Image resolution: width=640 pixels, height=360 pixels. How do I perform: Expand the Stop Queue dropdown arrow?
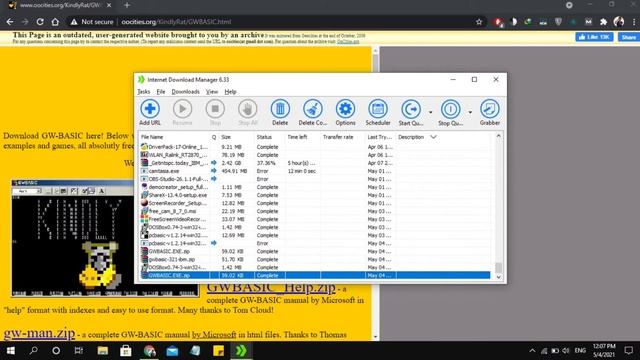coord(470,112)
